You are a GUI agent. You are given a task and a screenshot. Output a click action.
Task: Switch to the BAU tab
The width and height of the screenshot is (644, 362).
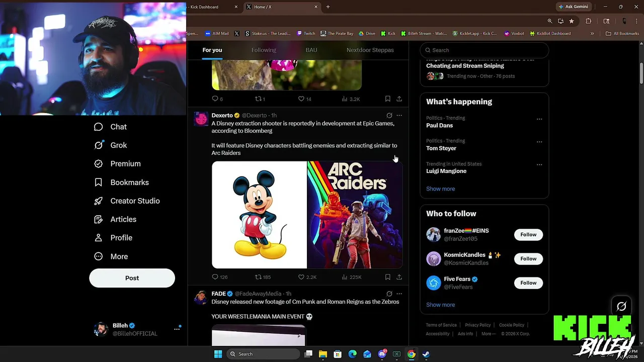[x=311, y=50]
